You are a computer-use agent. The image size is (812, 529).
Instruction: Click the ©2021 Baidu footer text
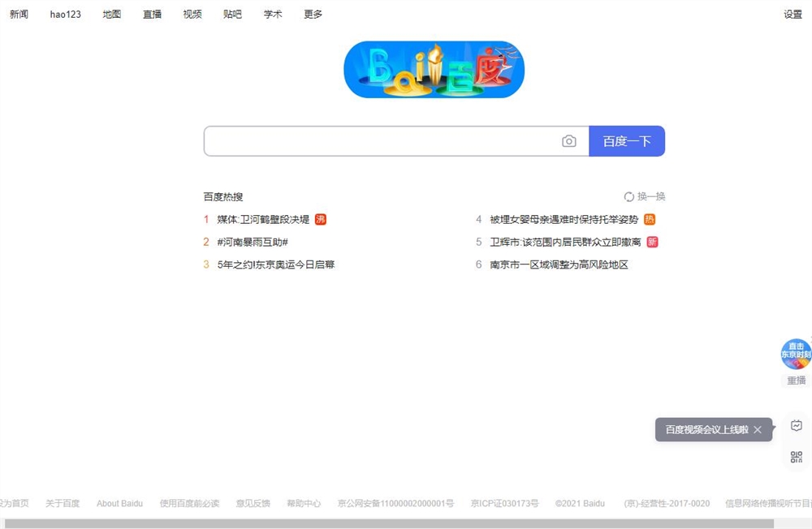(580, 503)
